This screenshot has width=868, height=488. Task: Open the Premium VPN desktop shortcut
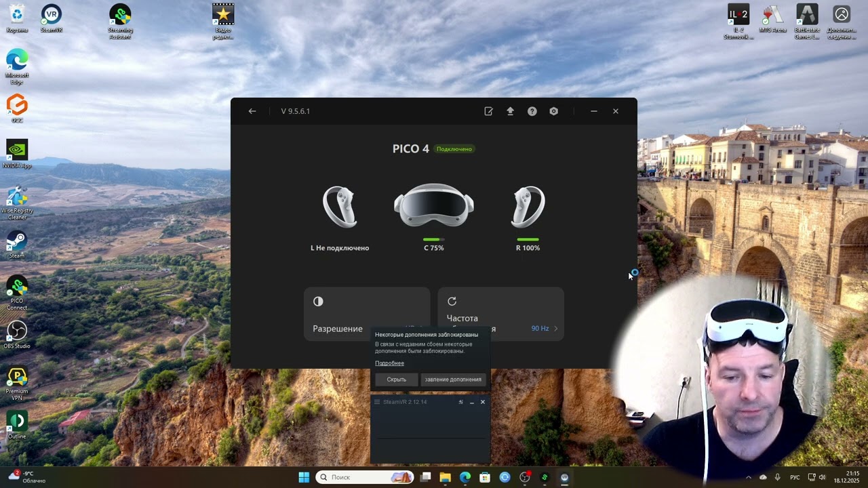[x=17, y=384]
